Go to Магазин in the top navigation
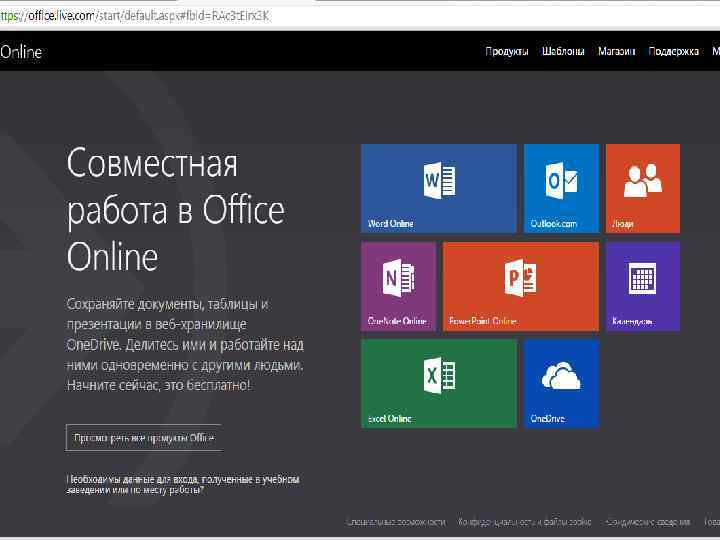The height and width of the screenshot is (540, 720). click(616, 51)
